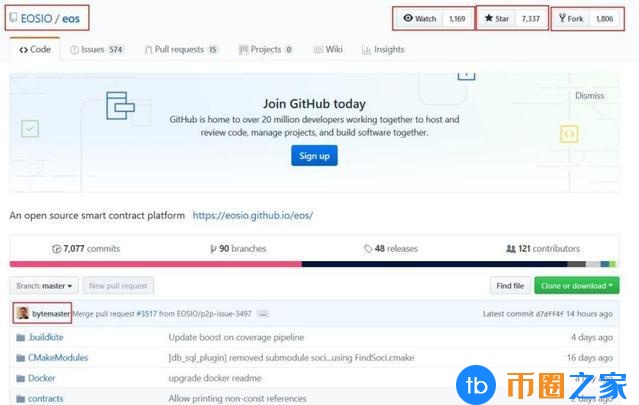Click the bytemaster avatar thumbnail
Viewport: 639px width, 405px height.
23,313
